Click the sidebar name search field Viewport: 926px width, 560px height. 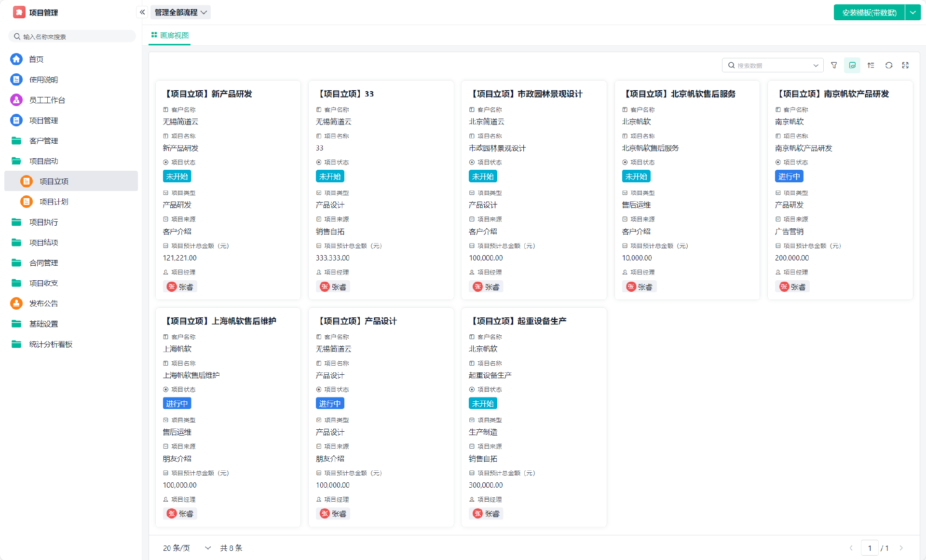(72, 37)
